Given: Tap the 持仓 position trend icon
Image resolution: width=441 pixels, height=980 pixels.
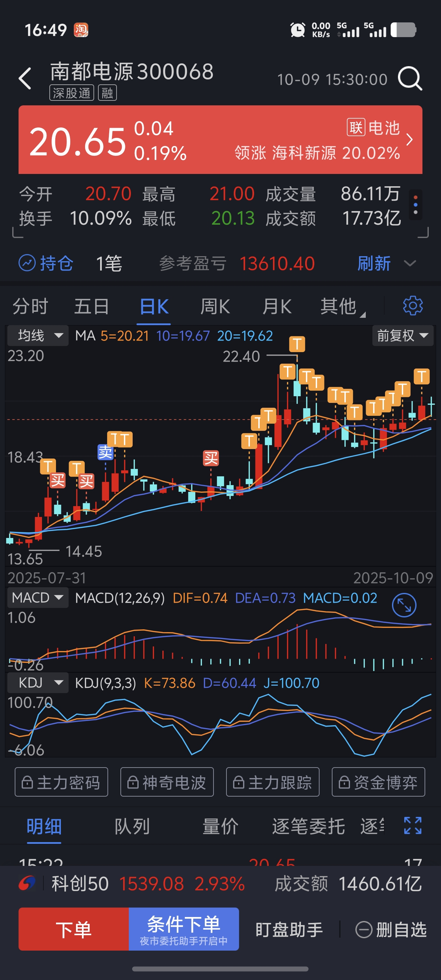Looking at the screenshot, I should click(x=27, y=263).
